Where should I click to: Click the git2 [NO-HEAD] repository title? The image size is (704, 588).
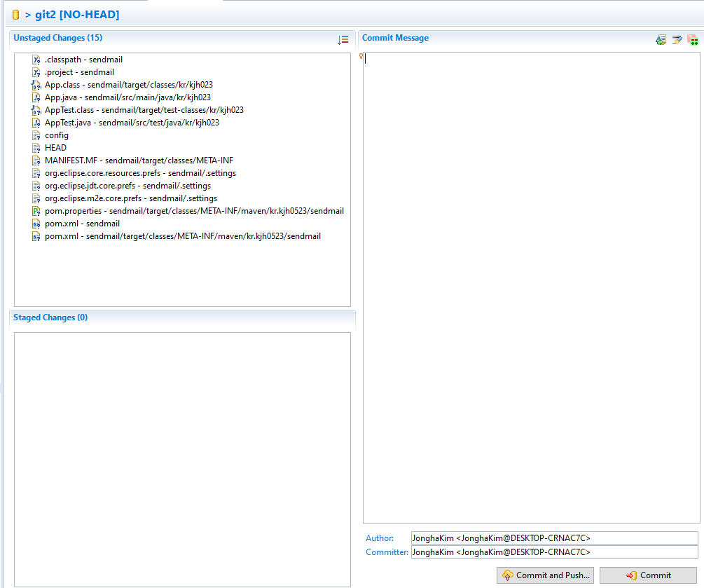(77, 15)
